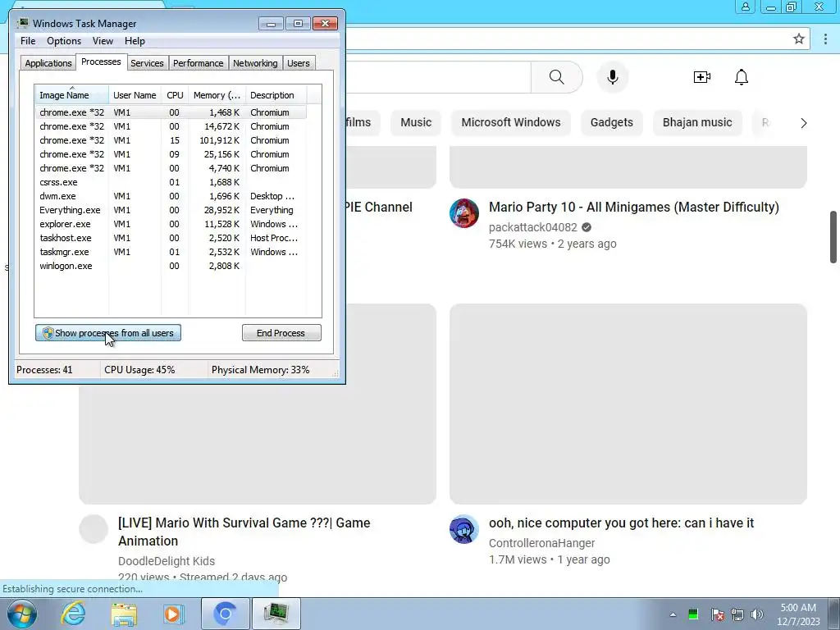Sort by CPU column header

pyautogui.click(x=175, y=95)
